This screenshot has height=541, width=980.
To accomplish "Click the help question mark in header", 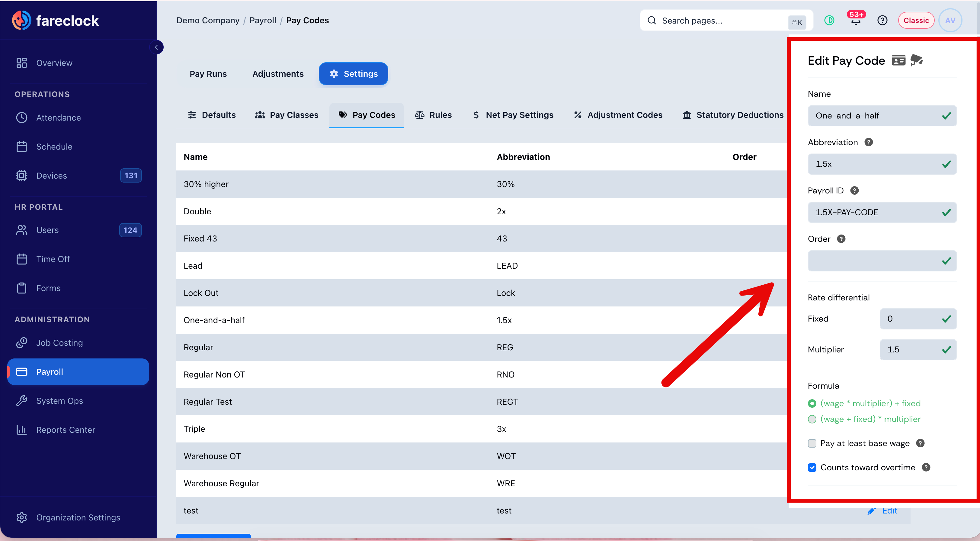I will 882,21.
